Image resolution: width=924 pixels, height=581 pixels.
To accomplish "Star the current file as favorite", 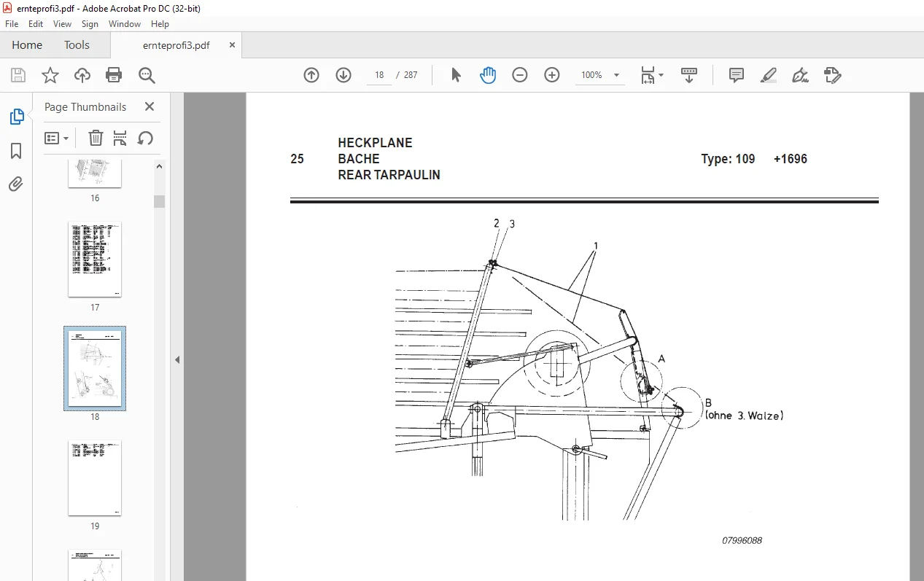I will (x=50, y=75).
